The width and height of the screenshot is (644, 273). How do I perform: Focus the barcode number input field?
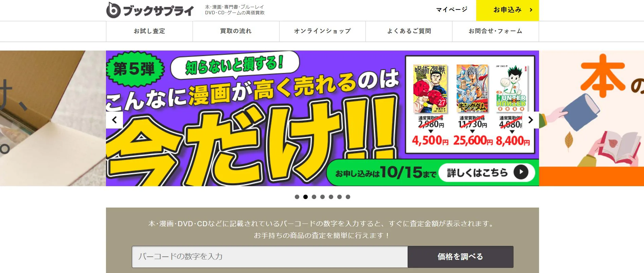pyautogui.click(x=270, y=257)
